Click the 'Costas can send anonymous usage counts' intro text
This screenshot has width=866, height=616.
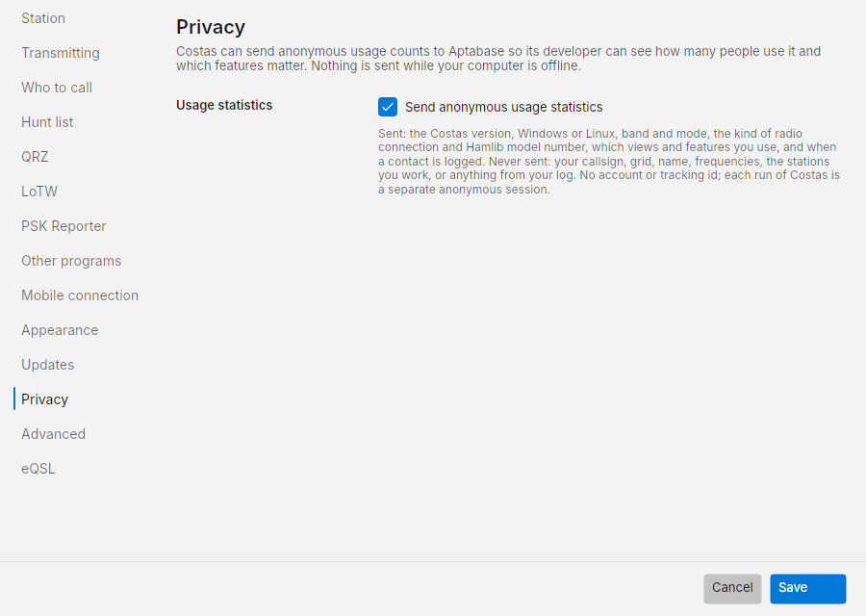click(498, 59)
